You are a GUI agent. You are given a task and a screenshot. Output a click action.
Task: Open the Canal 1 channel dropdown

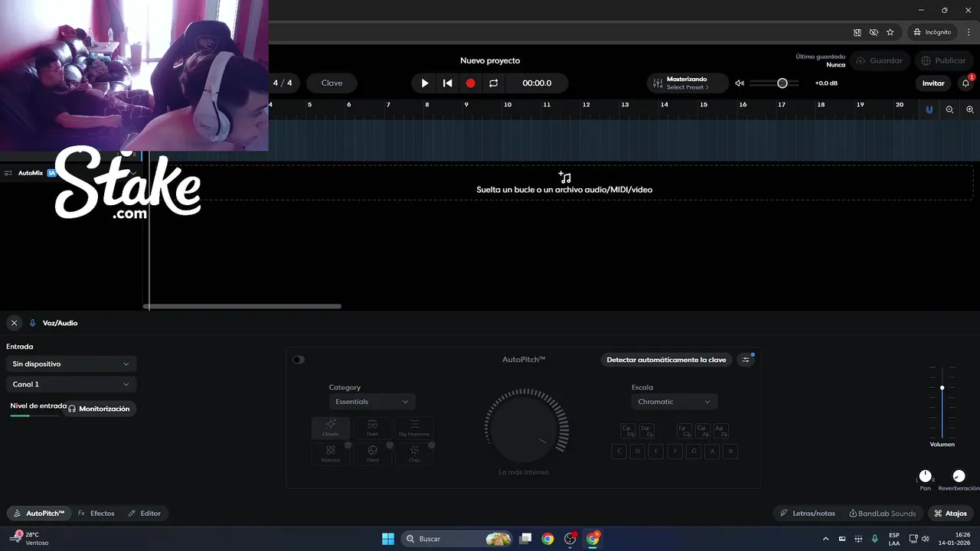click(71, 384)
